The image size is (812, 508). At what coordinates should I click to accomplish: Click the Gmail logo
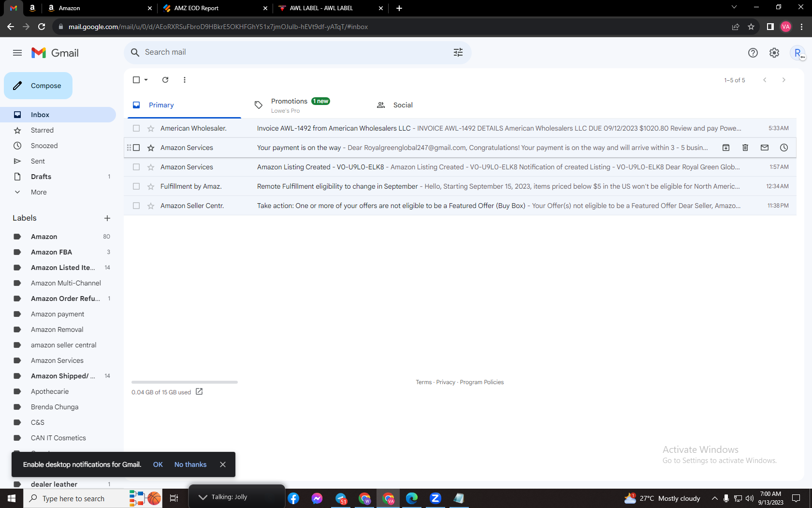point(55,53)
